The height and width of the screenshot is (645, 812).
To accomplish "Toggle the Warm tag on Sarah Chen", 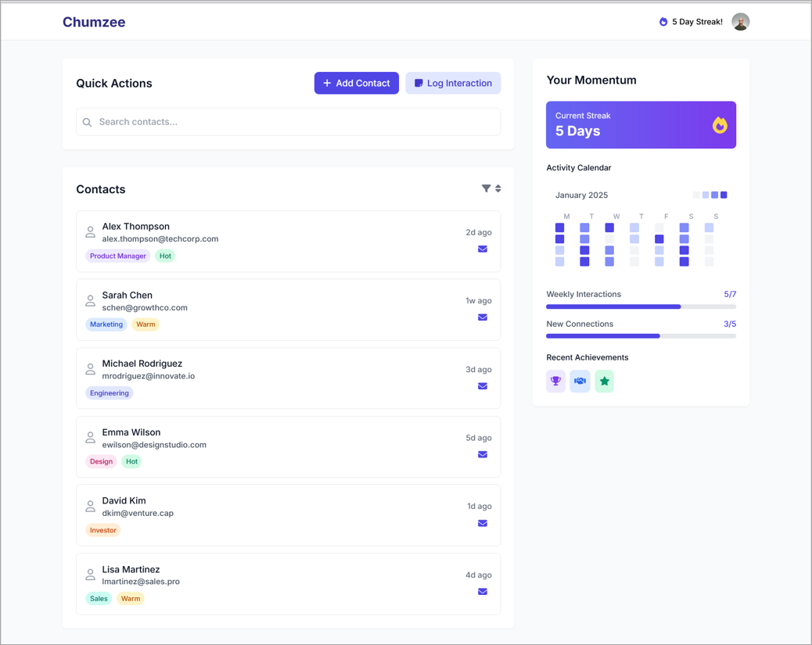I will click(146, 324).
